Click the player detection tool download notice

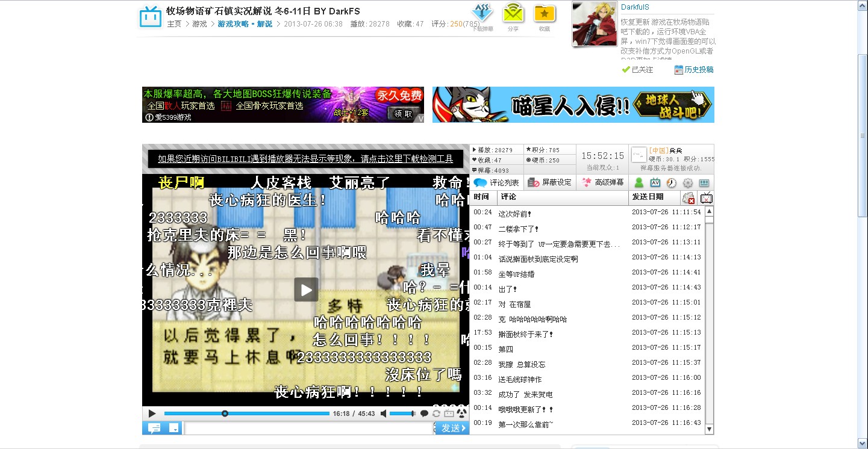[305, 159]
